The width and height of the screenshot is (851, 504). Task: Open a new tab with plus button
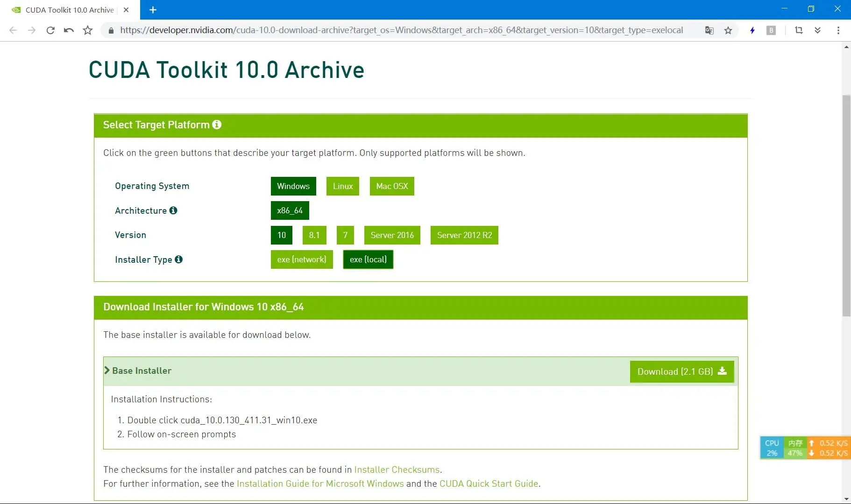pos(153,10)
